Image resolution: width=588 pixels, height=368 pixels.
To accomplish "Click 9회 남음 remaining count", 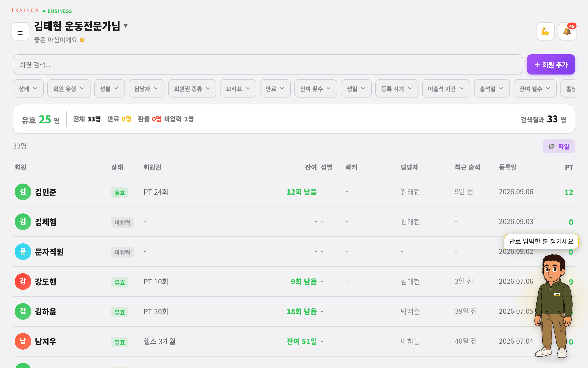I will coord(304,282).
